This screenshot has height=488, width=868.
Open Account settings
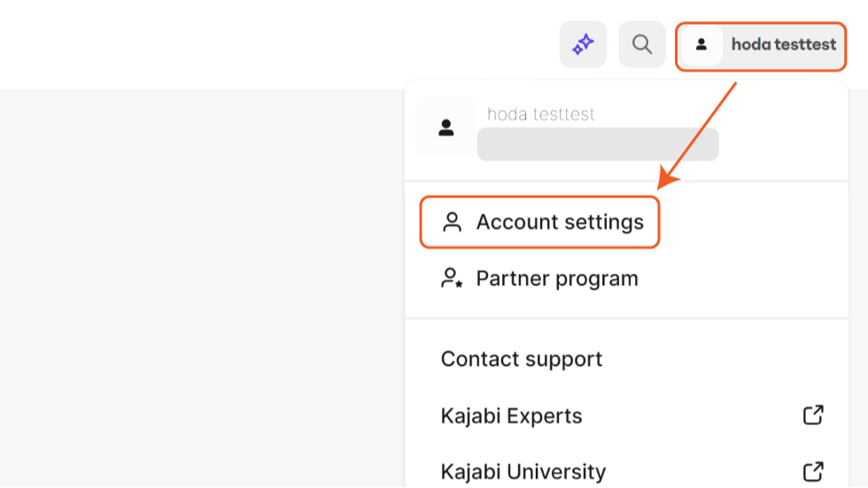560,221
